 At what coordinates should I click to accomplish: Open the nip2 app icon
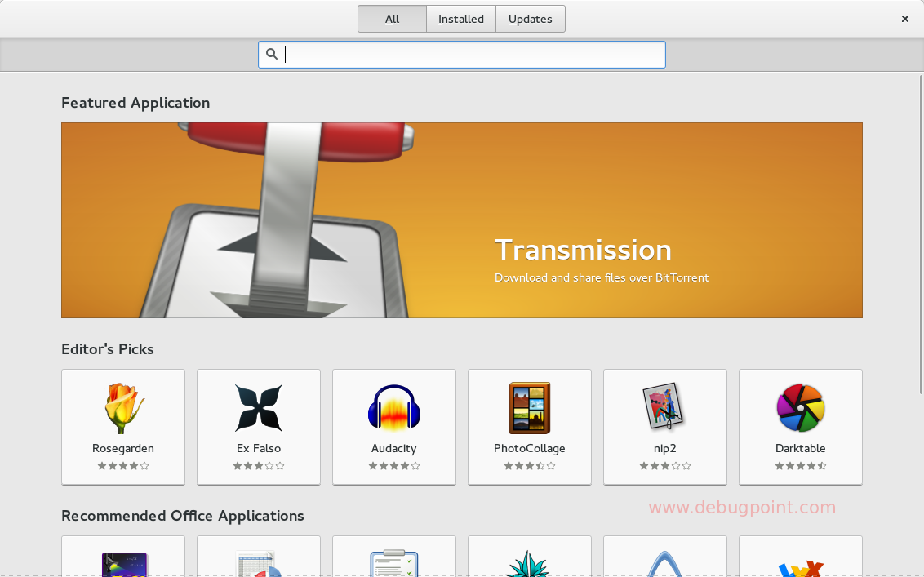[664, 406]
